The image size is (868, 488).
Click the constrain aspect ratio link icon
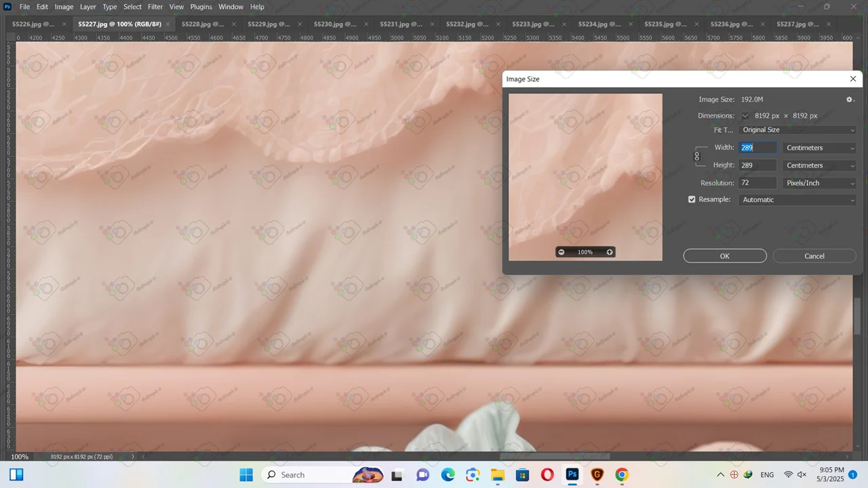coord(696,157)
